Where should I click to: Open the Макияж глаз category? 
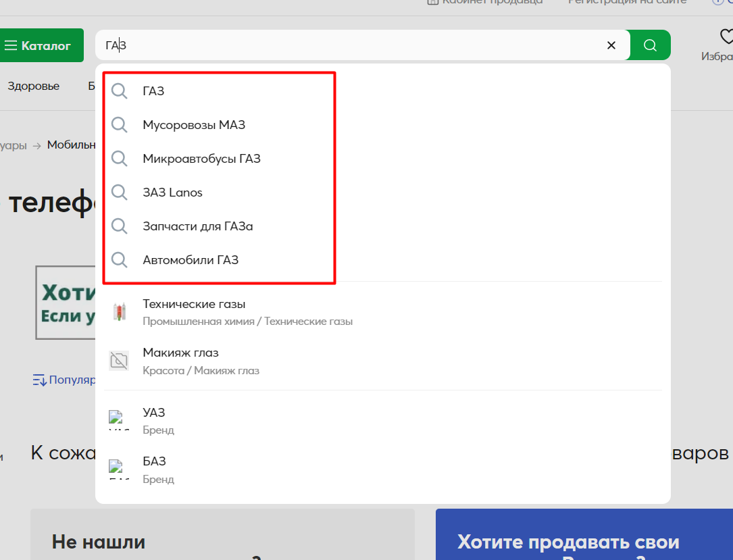(180, 353)
